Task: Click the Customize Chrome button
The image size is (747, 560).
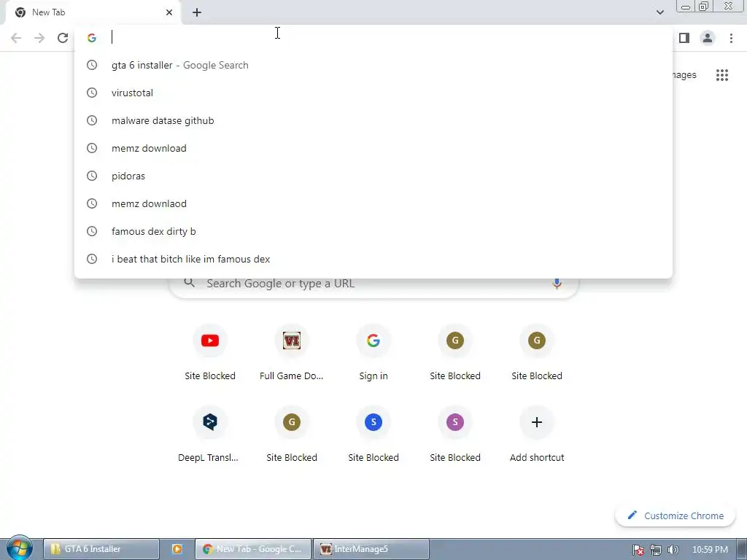Action: (x=675, y=516)
